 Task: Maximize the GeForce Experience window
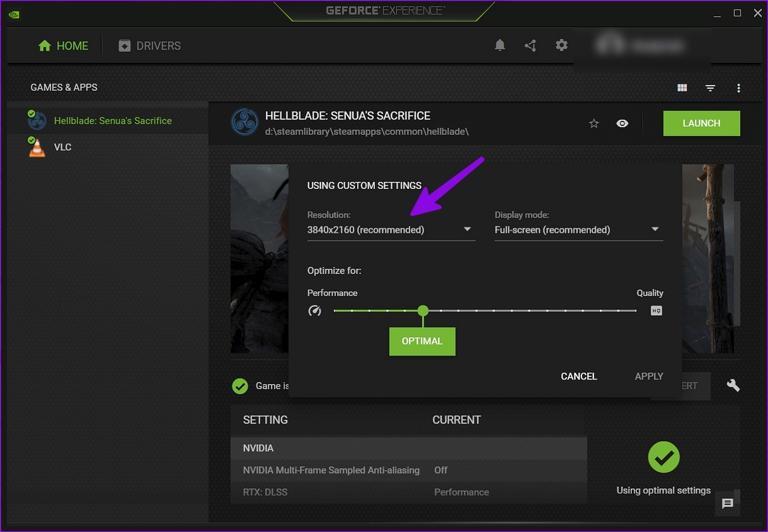point(737,13)
